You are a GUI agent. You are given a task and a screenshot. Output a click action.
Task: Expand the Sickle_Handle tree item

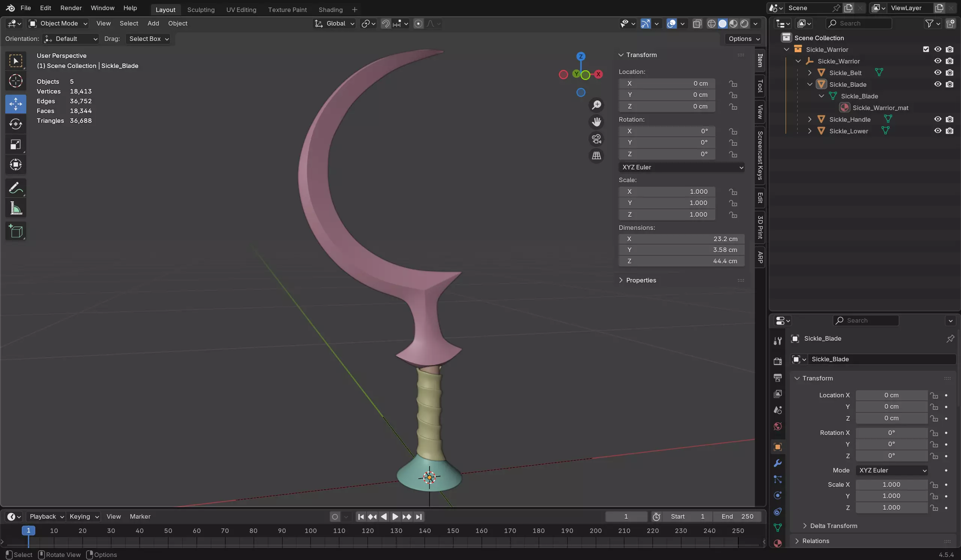click(x=810, y=119)
